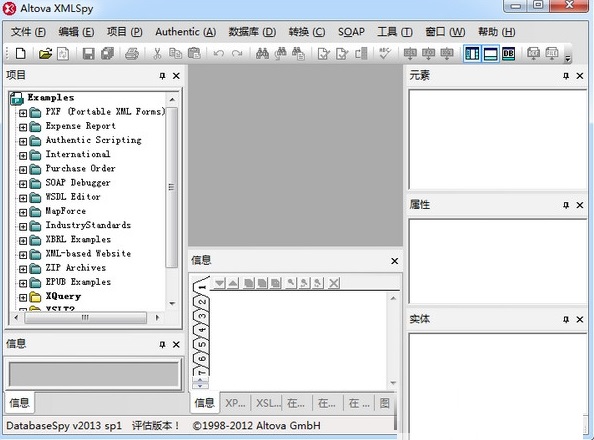Screen dimensions: 594x440
Task: Expand the SOAP Debugger folder
Action: (x=23, y=184)
